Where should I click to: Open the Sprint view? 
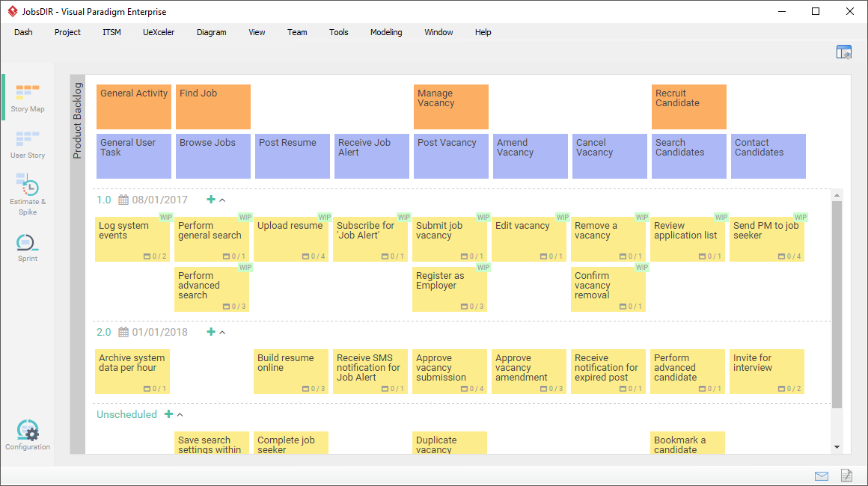[x=27, y=247]
